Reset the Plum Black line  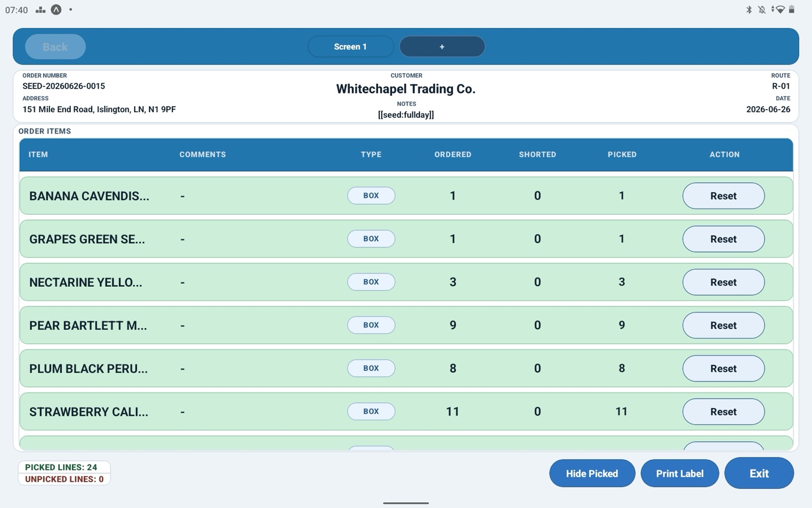point(723,368)
